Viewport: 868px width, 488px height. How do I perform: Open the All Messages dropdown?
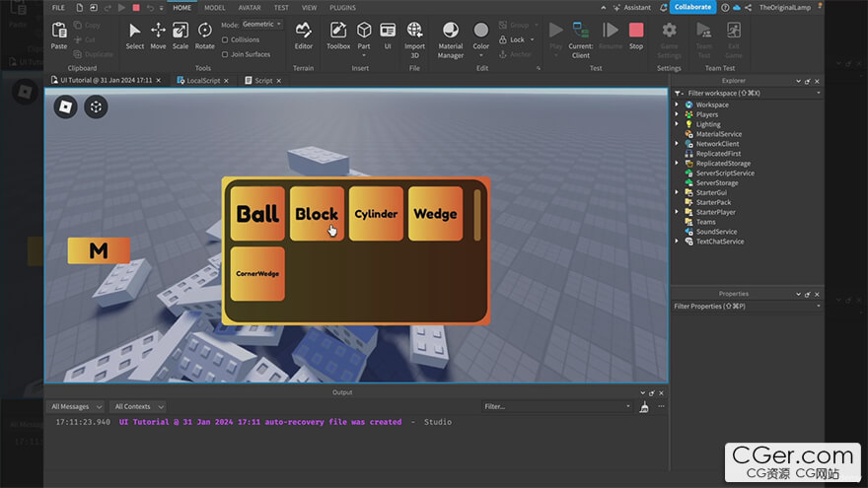click(x=76, y=406)
